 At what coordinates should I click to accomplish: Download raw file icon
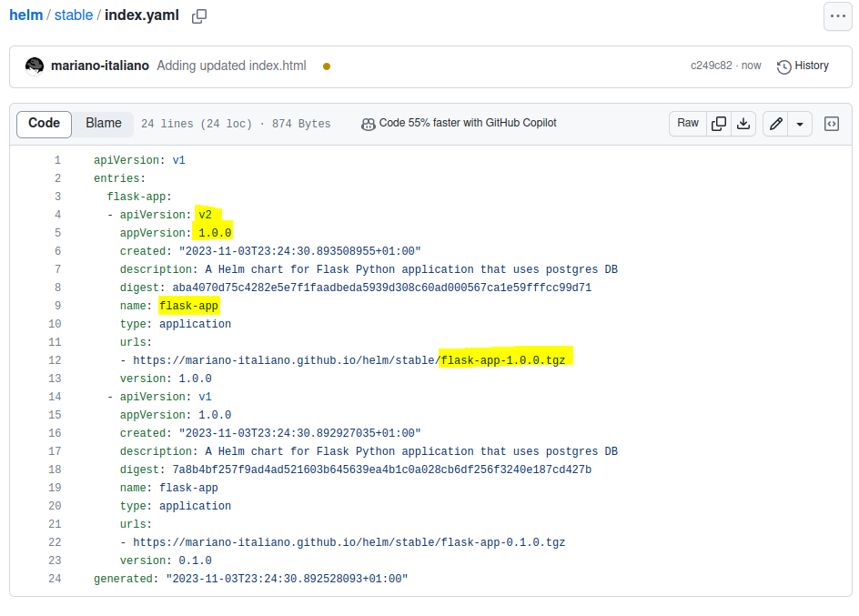(x=743, y=124)
